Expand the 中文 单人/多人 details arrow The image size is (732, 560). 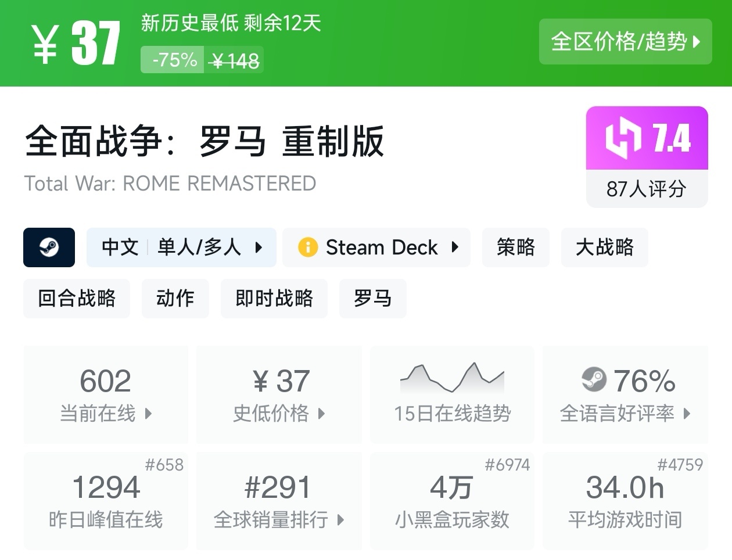coord(259,247)
